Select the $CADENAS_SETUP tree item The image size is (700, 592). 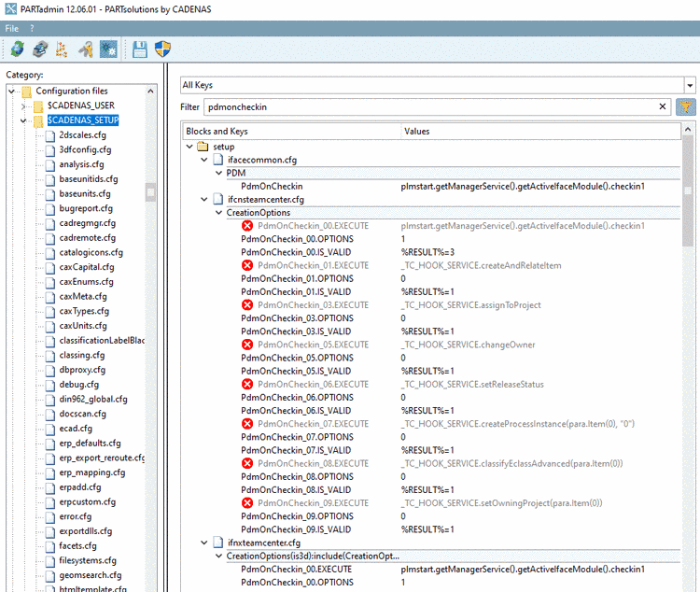coord(83,120)
